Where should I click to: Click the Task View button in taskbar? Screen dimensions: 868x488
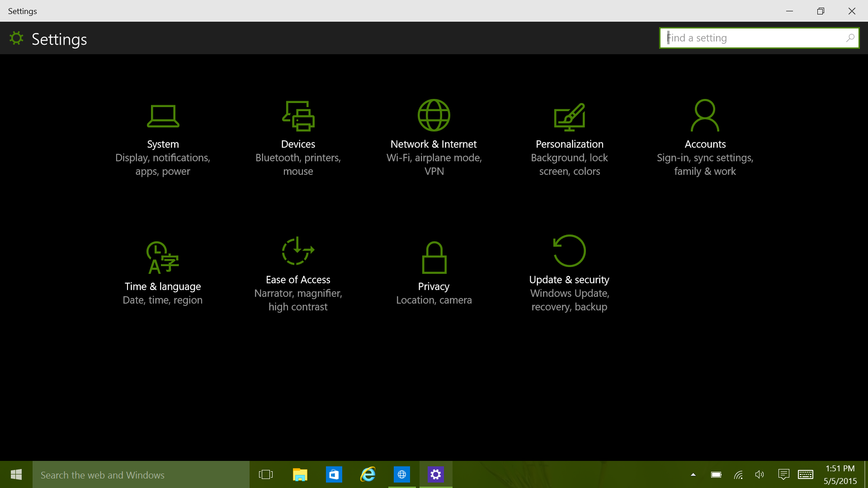(266, 474)
